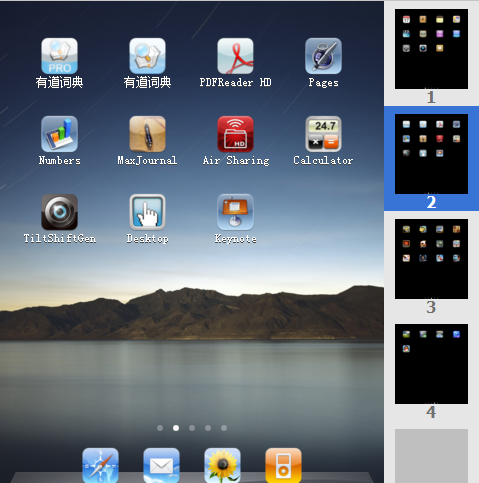The image size is (479, 483).
Task: Click the "Pages" app label
Action: (323, 82)
